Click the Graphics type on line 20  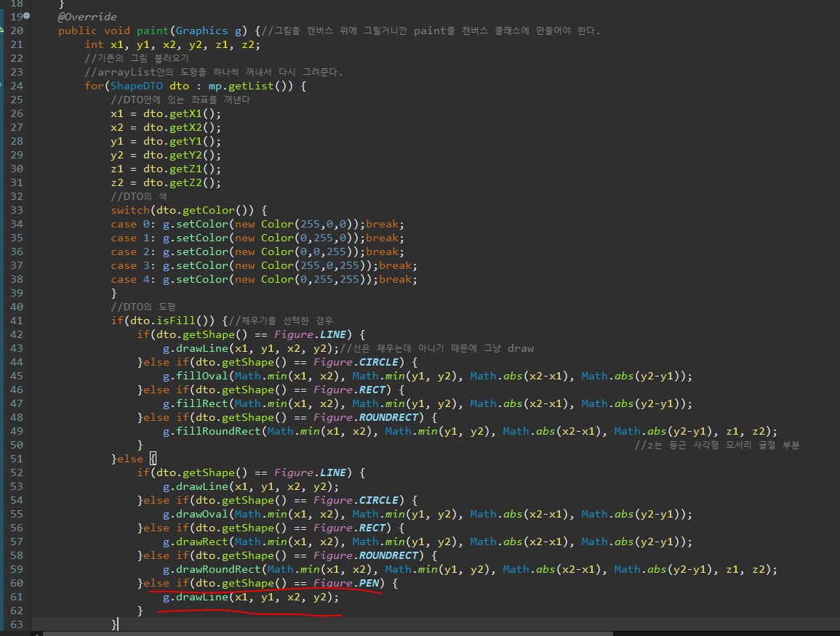(201, 31)
